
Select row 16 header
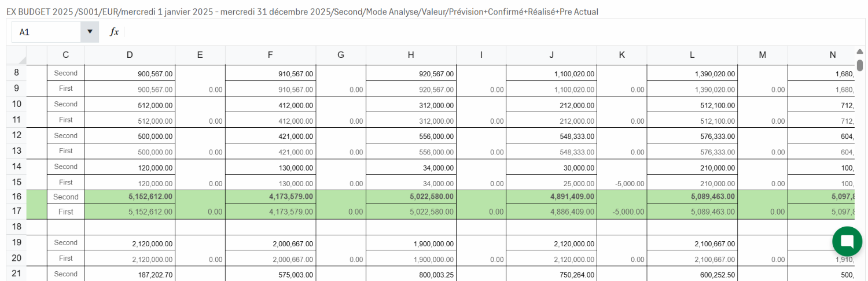coord(16,197)
